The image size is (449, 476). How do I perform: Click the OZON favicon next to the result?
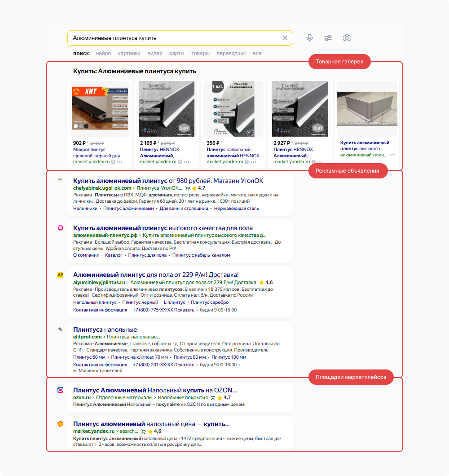61,390
